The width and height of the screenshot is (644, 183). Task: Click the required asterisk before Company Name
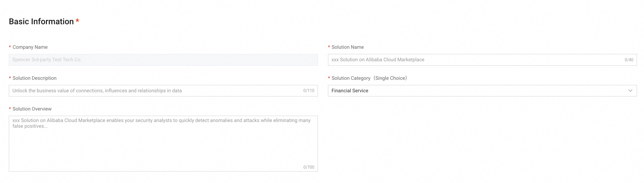10,47
